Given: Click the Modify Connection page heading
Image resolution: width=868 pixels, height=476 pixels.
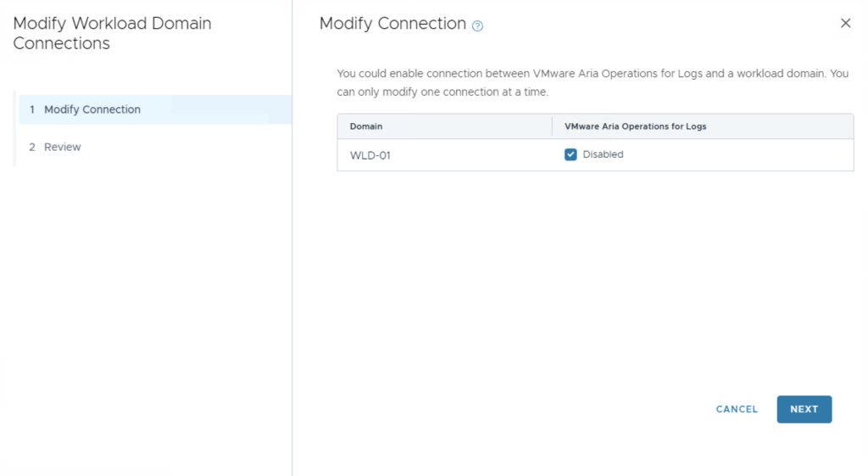Looking at the screenshot, I should point(392,24).
